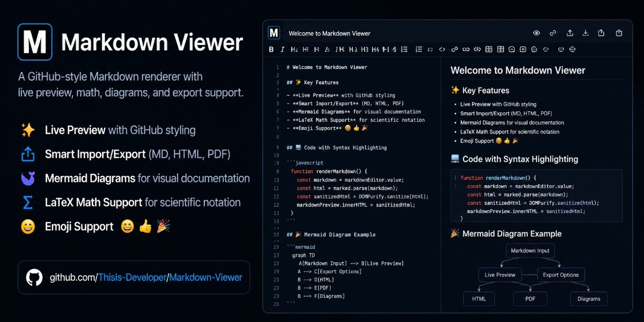Click editor line B --> F[Diagrams]

click(321, 296)
